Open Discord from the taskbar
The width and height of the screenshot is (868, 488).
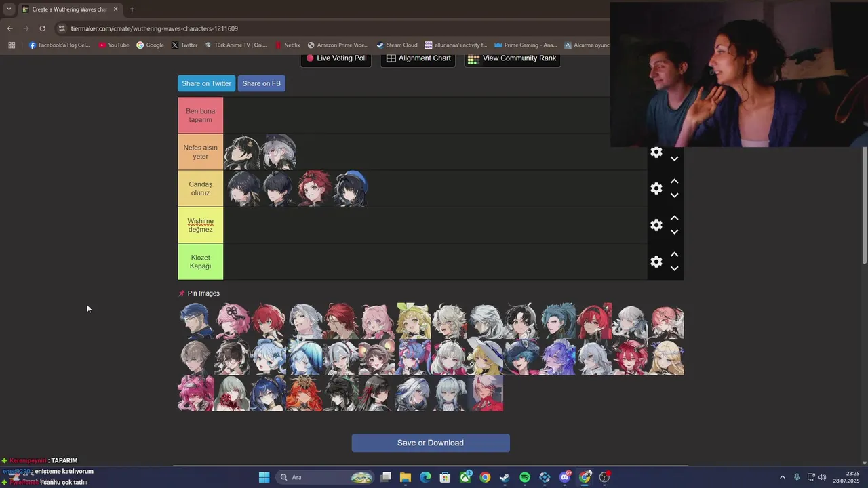pos(565,477)
